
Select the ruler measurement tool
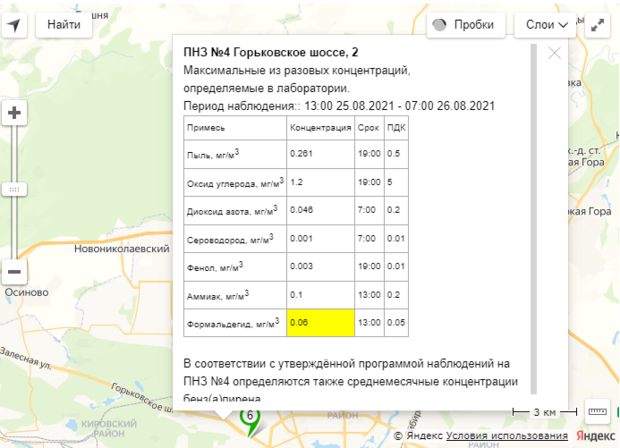click(x=598, y=411)
